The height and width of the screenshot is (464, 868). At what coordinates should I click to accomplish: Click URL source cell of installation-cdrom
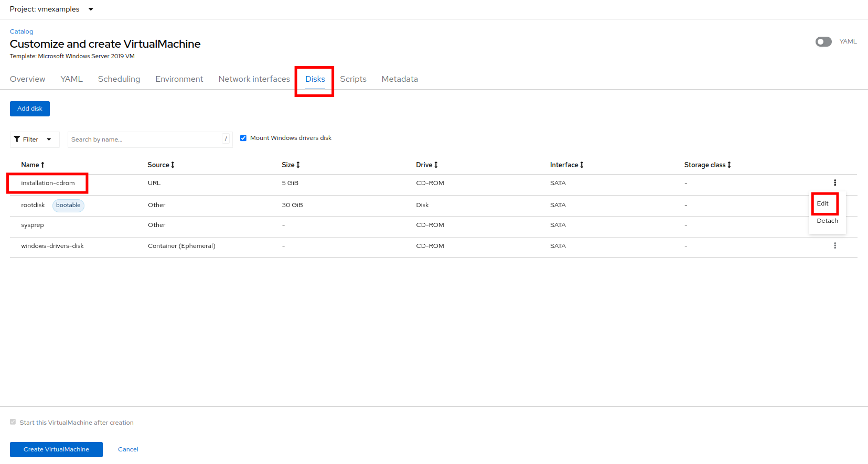[x=154, y=183]
